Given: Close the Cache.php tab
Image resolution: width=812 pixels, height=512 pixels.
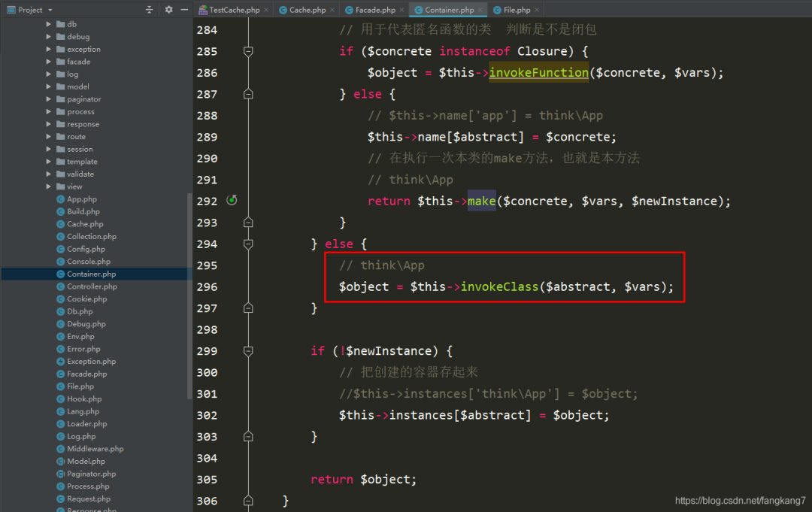Looking at the screenshot, I should 332,10.
